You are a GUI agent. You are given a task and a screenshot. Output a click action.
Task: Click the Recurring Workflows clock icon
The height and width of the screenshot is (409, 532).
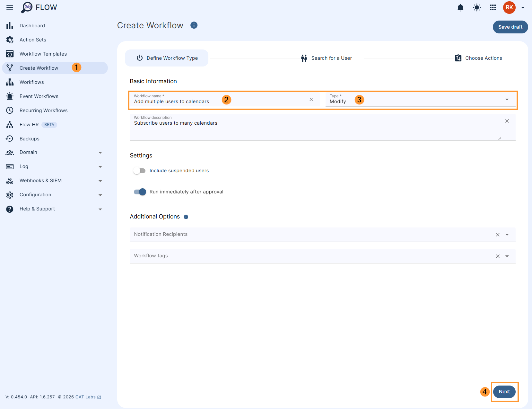(x=10, y=110)
